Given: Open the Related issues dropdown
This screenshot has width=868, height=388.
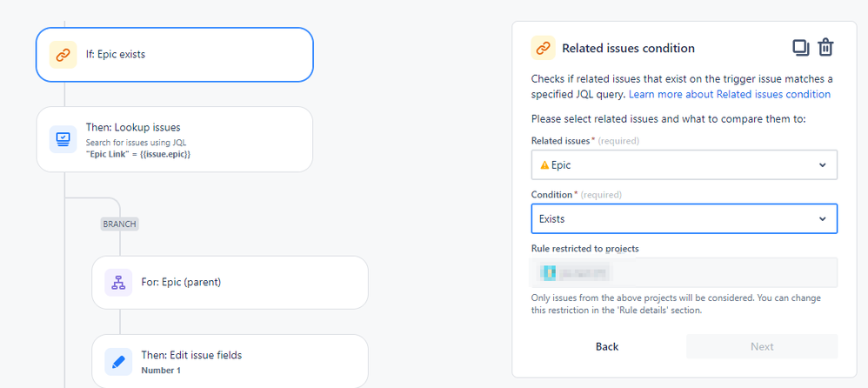Looking at the screenshot, I should (x=684, y=165).
